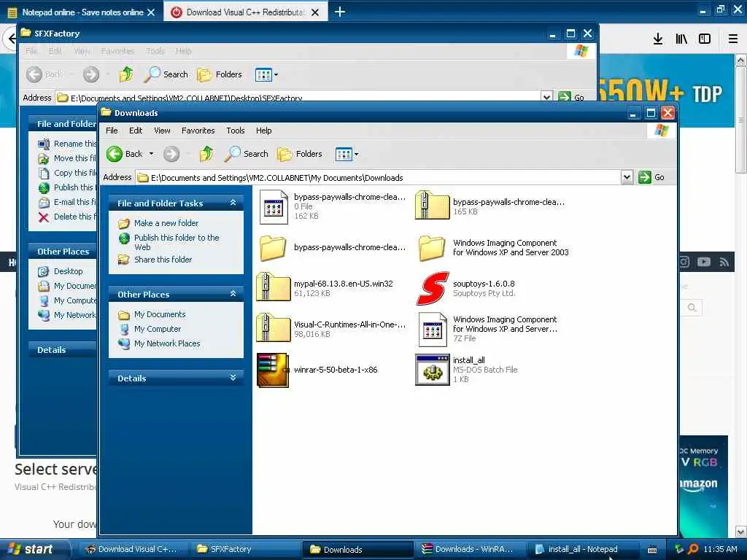This screenshot has height=560, width=747.
Task: Expand Details panel in Downloads
Action: tap(233, 378)
